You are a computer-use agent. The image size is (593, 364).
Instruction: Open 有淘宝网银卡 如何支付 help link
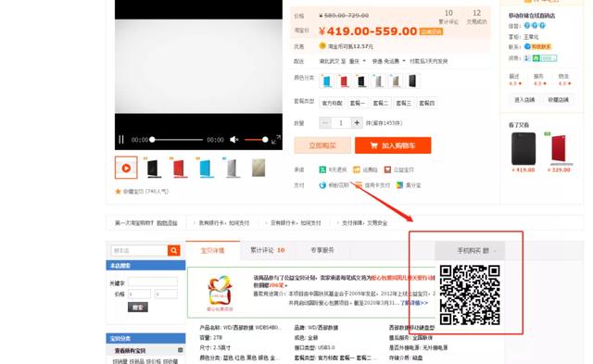224,223
